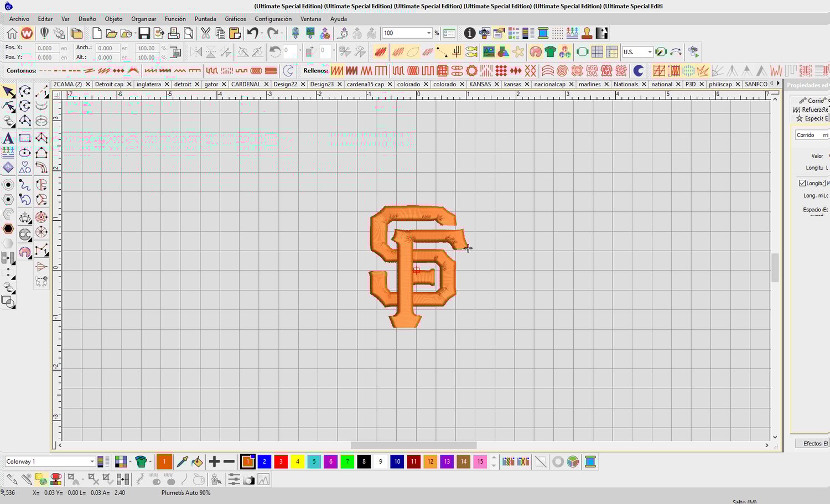This screenshot has height=504, width=830.
Task: Select pink color swatch 15
Action: pyautogui.click(x=480, y=461)
